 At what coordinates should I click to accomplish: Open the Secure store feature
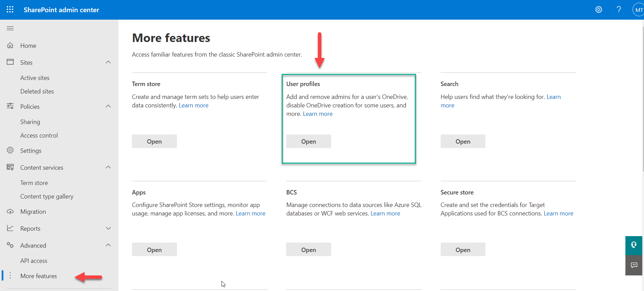tap(463, 249)
